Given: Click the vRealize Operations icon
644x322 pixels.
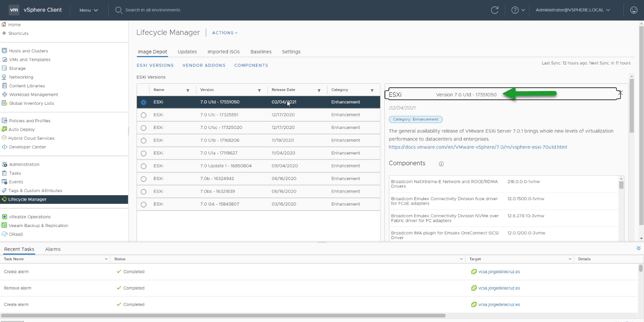Looking at the screenshot, I should coord(4,217).
